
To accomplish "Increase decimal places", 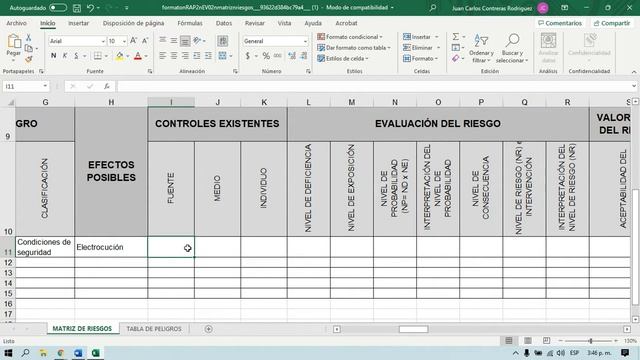I will [x=292, y=56].
